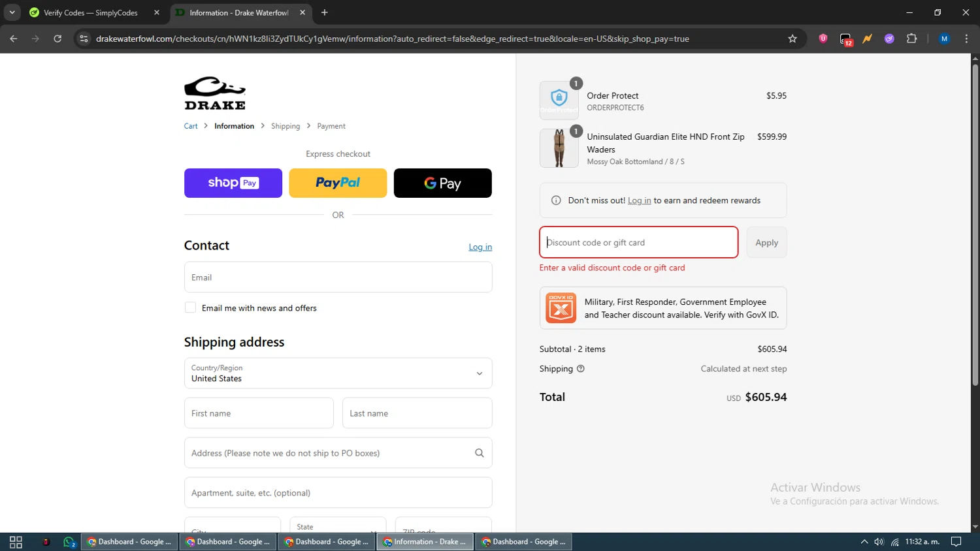The image size is (980, 551).
Task: Select the Information breadcrumb step
Action: click(x=234, y=126)
